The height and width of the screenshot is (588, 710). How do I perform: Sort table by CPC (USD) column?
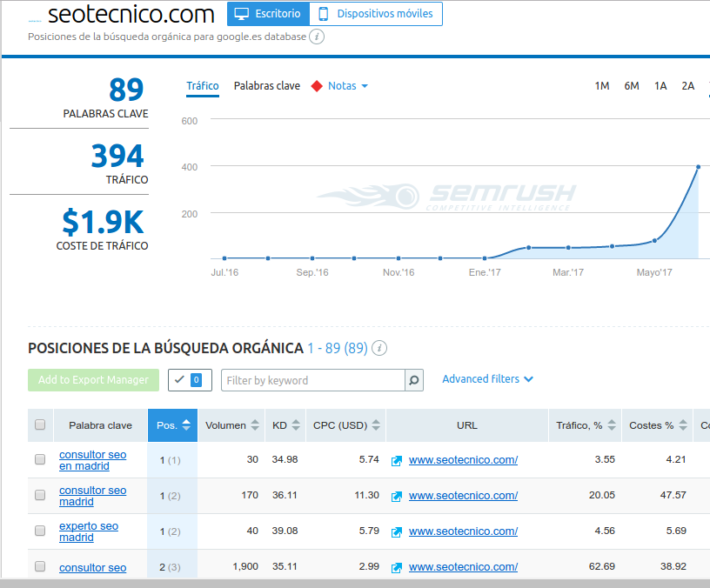tap(346, 425)
